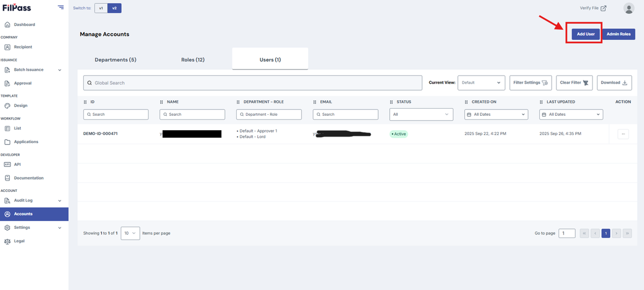Viewport: 644px width, 290px height.
Task: Click the Audit Log icon
Action: 8,200
